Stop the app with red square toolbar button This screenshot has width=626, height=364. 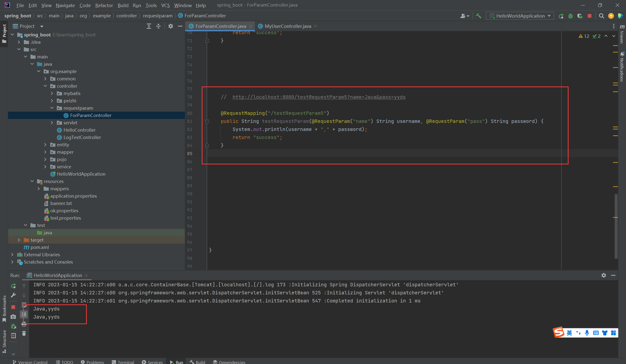tap(590, 16)
